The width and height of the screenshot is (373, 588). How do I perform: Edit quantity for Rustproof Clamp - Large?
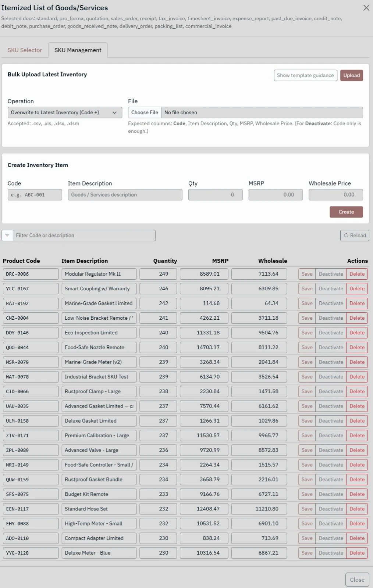[x=158, y=392]
